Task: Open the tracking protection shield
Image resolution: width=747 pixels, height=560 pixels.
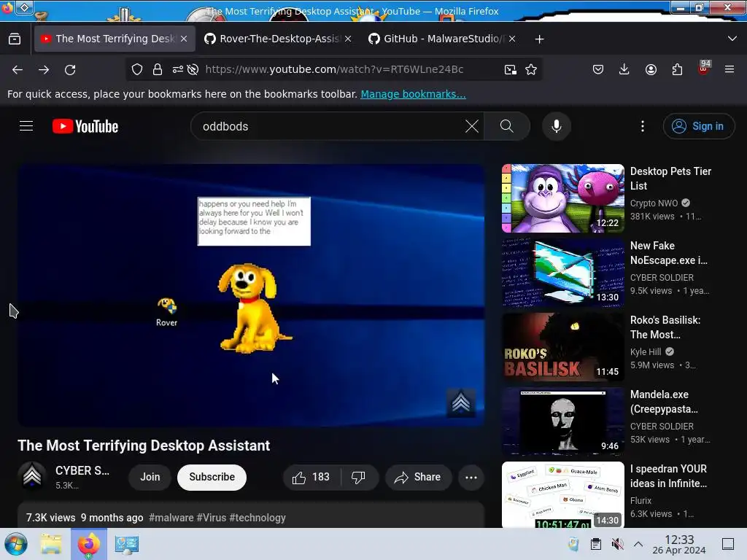Action: [137, 69]
